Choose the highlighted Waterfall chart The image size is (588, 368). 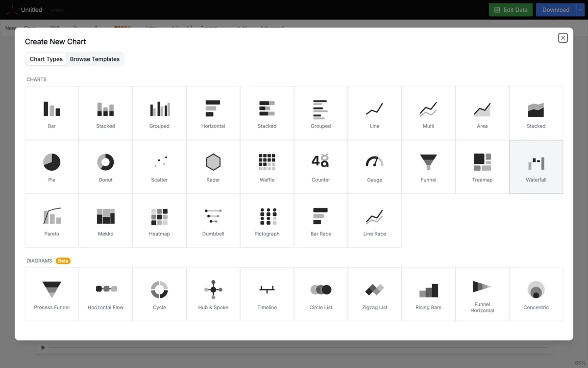[536, 167]
